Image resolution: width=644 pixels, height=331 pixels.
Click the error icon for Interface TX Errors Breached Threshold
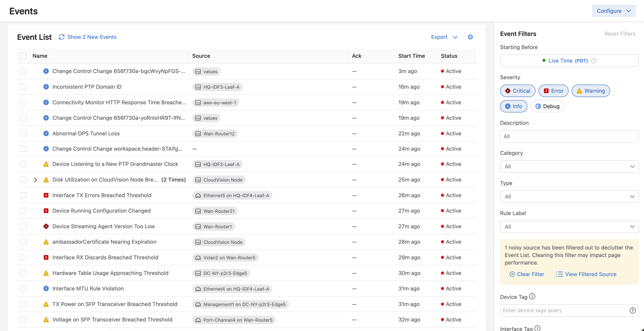(46, 195)
